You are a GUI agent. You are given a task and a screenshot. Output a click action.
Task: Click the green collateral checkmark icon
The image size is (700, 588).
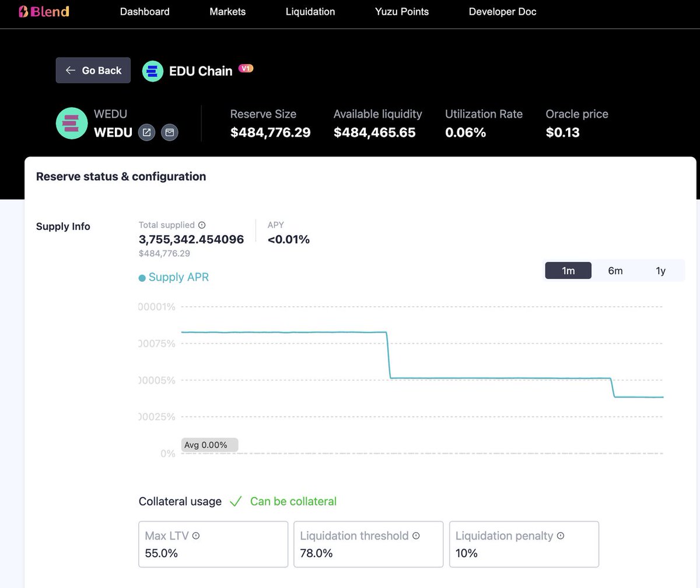coord(236,502)
